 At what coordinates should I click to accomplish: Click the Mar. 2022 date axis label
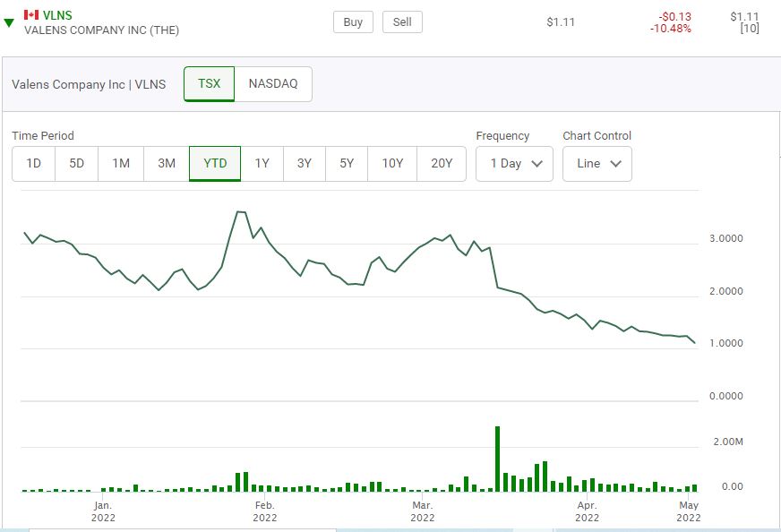(423, 511)
